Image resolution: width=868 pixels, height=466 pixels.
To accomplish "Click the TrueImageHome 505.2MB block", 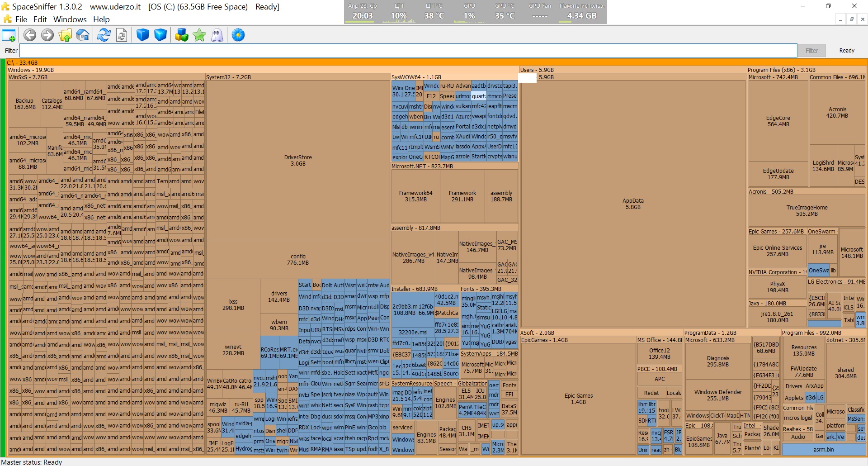I will [x=807, y=210].
